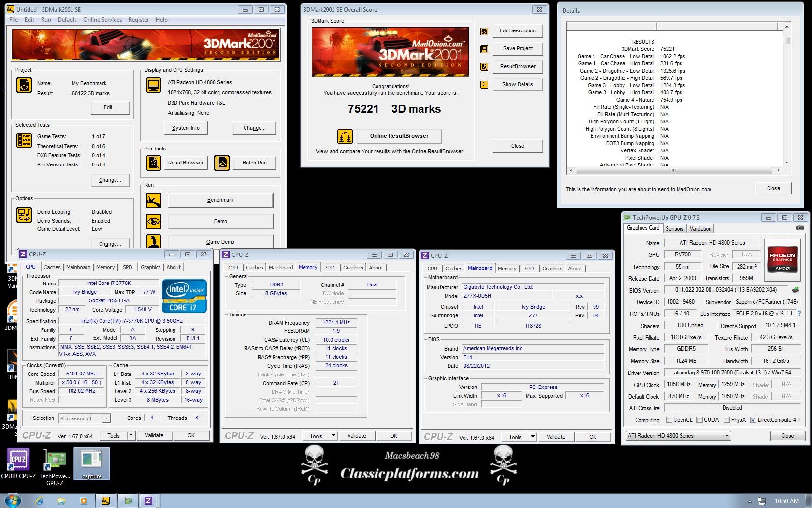Open the Processor #1 selection dropdown
Image resolution: width=812 pixels, height=508 pixels.
[x=85, y=418]
